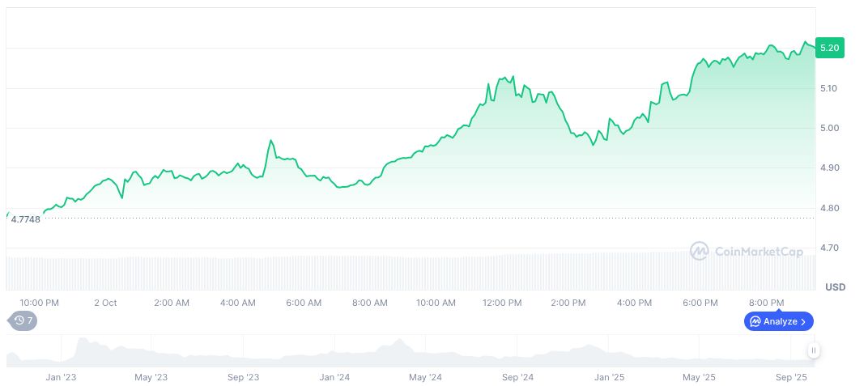Click Jan '24 on the range navigator
Image resolution: width=868 pixels, height=386 pixels.
point(334,377)
